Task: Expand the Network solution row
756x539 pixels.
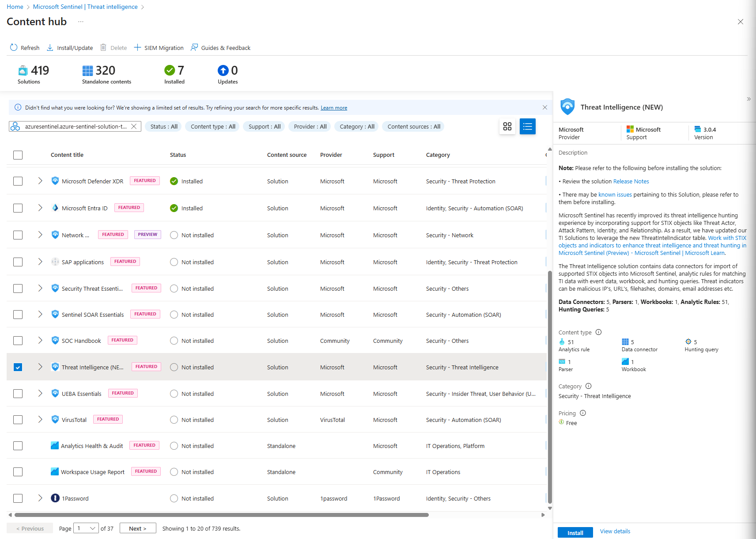Action: click(x=40, y=235)
